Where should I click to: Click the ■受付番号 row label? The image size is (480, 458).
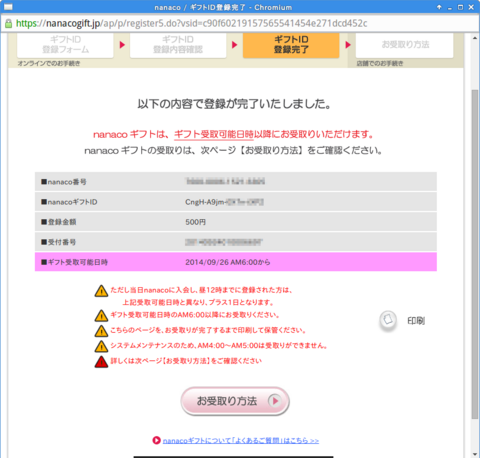tap(58, 242)
